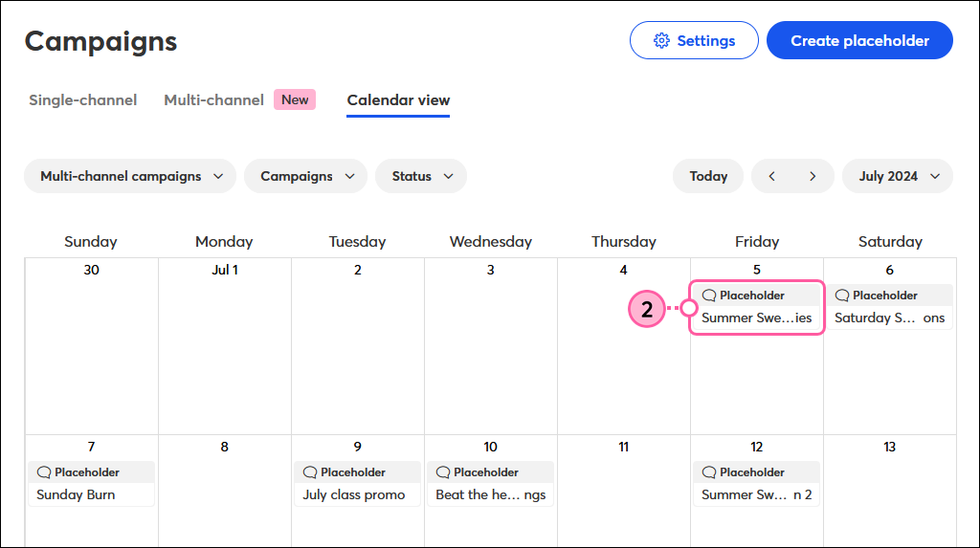Click the chevron beside July 2024
The width and height of the screenshot is (980, 548).
pyautogui.click(x=935, y=176)
